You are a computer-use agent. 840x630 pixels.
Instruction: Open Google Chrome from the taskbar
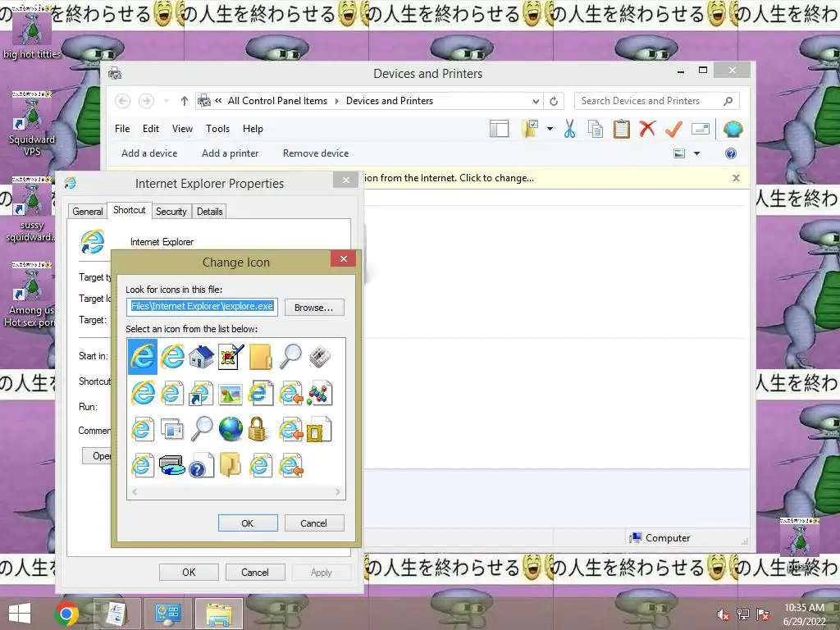pyautogui.click(x=66, y=614)
